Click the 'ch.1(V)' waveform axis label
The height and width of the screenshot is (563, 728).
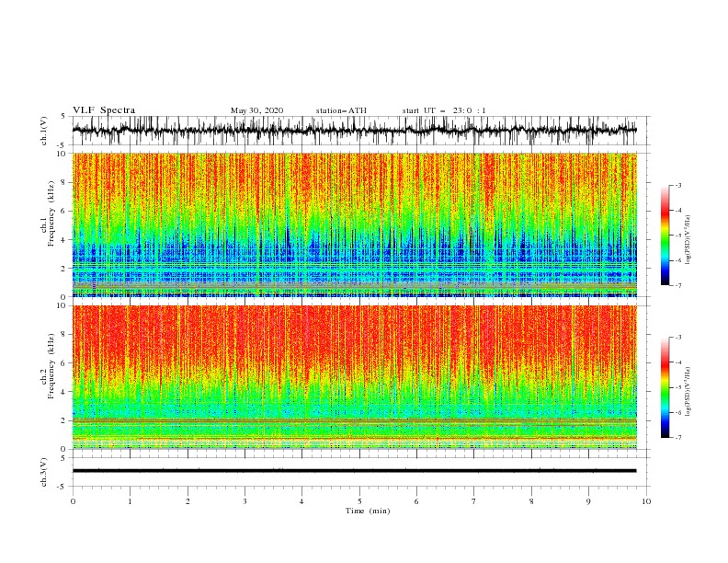pyautogui.click(x=44, y=131)
